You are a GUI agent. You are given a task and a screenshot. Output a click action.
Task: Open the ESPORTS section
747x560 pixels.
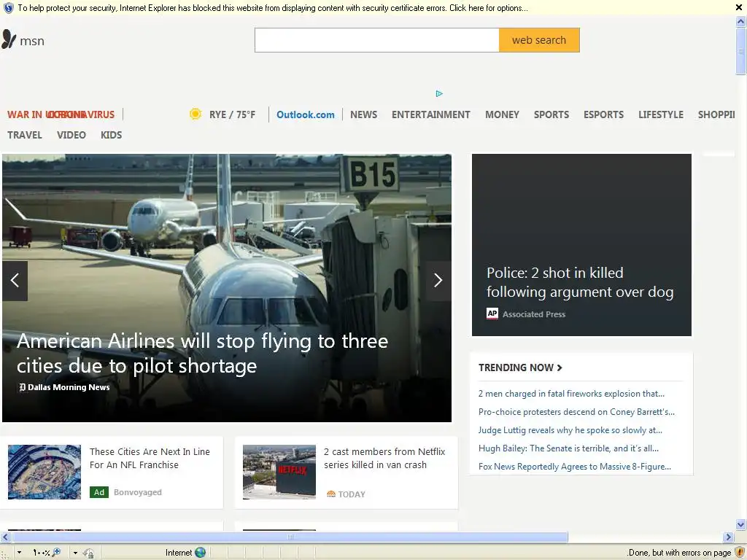point(603,114)
